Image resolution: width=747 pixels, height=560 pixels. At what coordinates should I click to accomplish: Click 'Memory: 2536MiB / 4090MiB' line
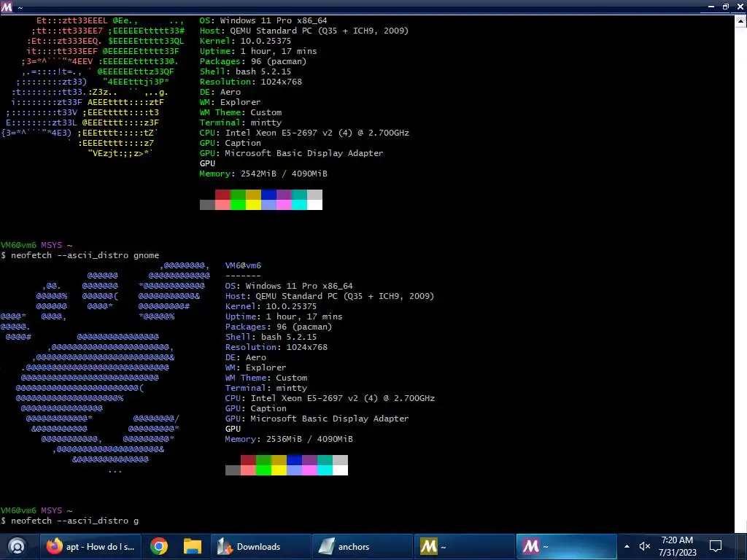tap(289, 439)
